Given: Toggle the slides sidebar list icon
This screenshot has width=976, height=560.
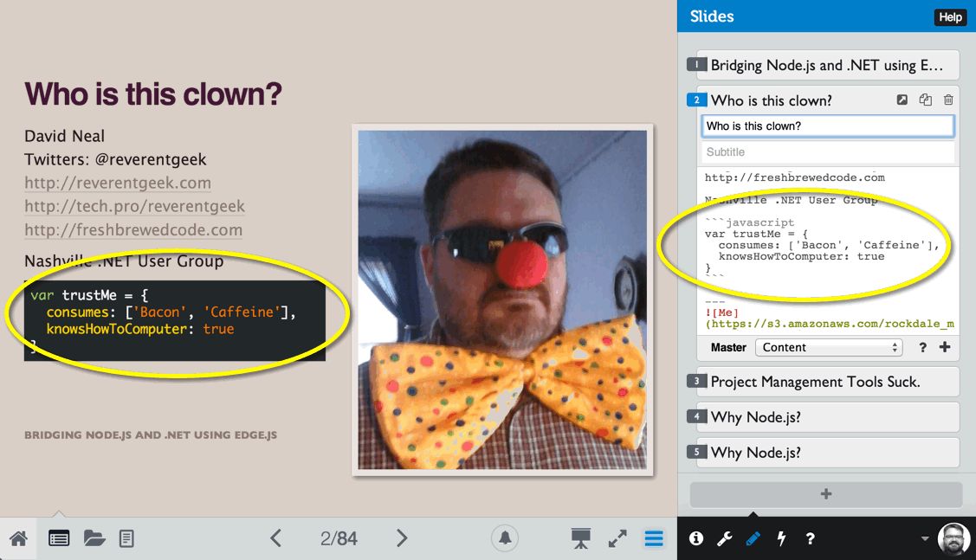Looking at the screenshot, I should (654, 538).
